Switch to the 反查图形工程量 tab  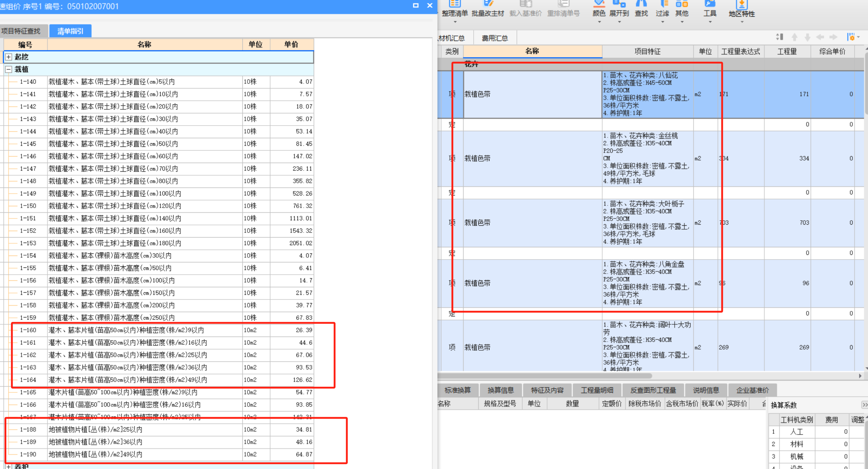point(653,390)
